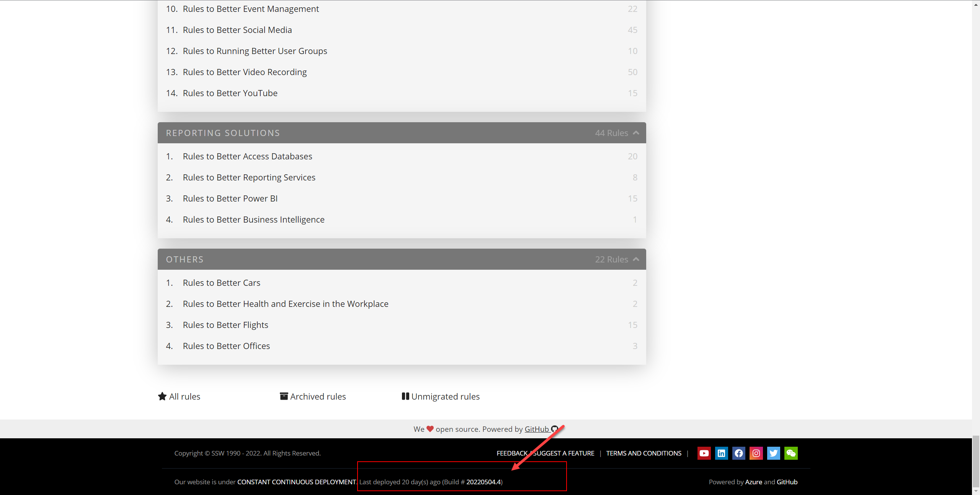Image resolution: width=980 pixels, height=495 pixels.
Task: Open the LinkedIn social icon
Action: 721,453
